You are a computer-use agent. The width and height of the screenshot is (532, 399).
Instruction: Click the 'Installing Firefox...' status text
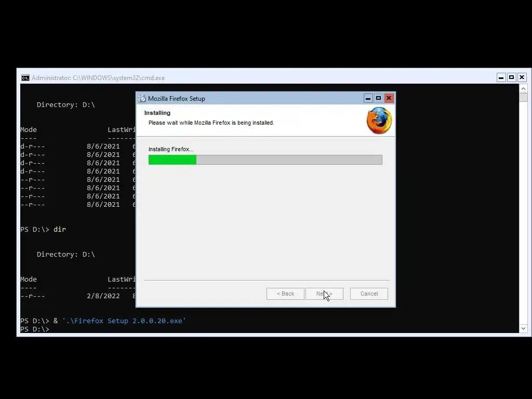click(171, 149)
